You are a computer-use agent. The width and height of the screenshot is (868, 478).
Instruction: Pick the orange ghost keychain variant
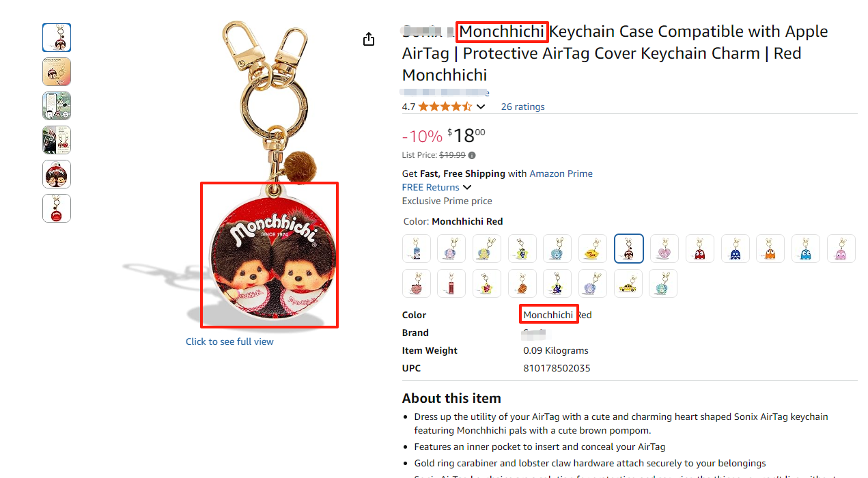pyautogui.click(x=771, y=249)
